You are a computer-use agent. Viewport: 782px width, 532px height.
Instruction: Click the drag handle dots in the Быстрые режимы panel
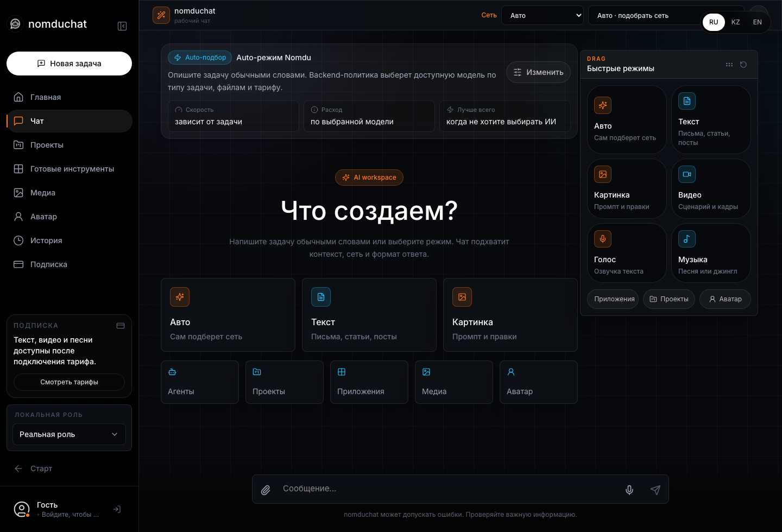(729, 65)
